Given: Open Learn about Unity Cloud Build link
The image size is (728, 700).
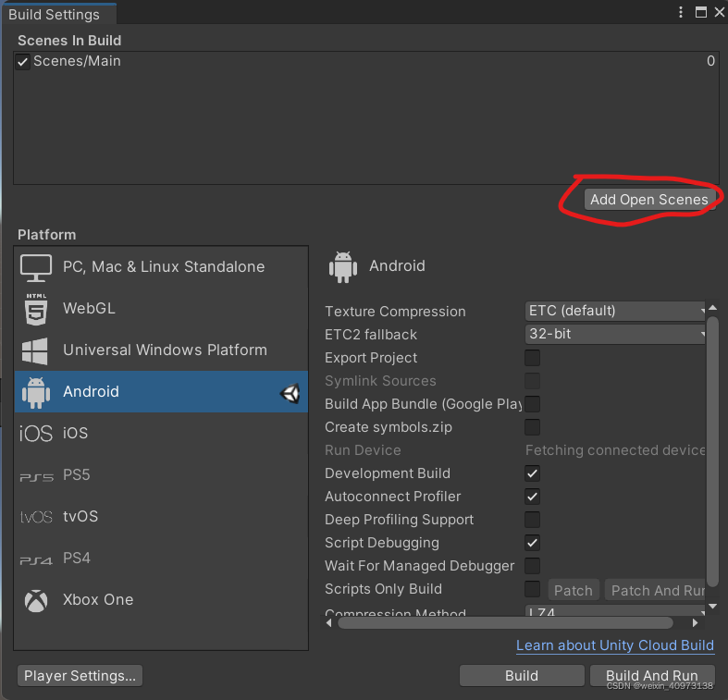Looking at the screenshot, I should (615, 645).
